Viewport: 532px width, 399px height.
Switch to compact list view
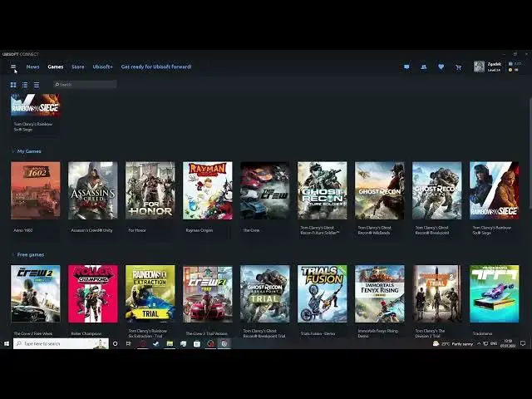tap(37, 85)
